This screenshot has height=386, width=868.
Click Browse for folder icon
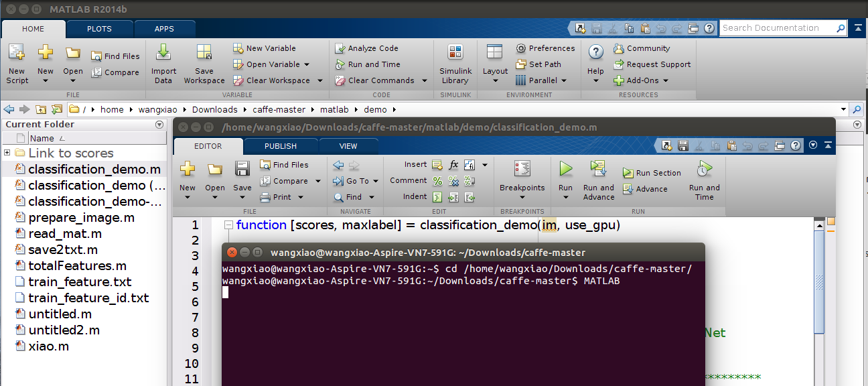(x=56, y=109)
